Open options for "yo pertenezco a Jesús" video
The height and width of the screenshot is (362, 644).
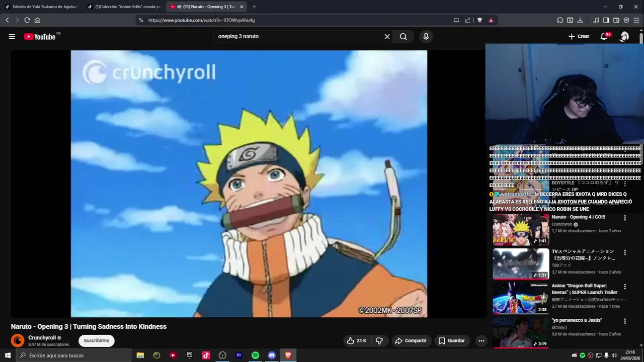(625, 321)
